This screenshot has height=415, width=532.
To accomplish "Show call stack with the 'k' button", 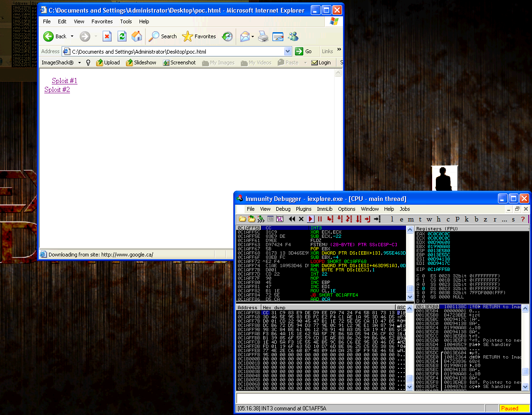I will click(467, 219).
